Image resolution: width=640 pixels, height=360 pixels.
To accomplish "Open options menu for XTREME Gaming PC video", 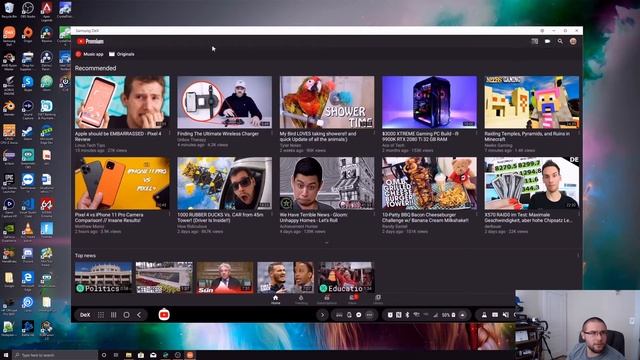I will tap(477, 133).
